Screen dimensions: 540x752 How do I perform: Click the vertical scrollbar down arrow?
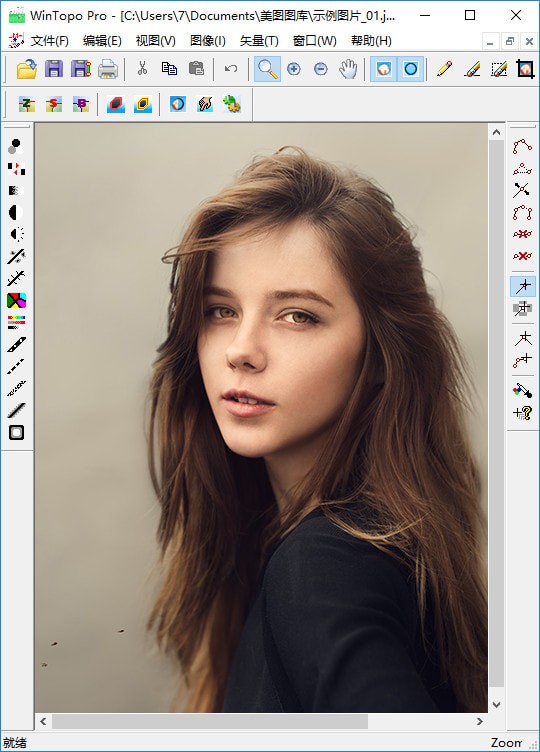click(x=496, y=705)
